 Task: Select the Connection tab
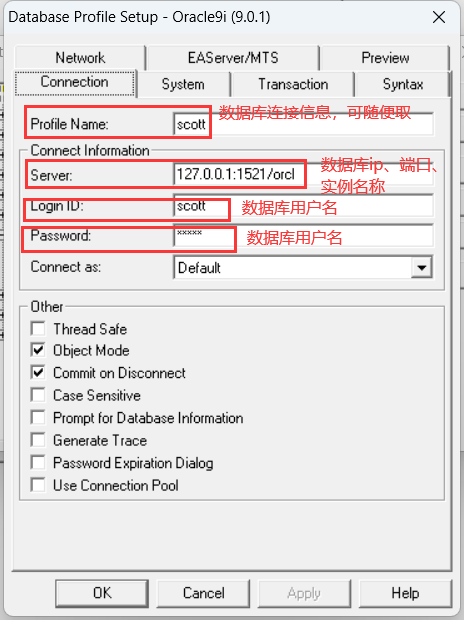point(74,83)
